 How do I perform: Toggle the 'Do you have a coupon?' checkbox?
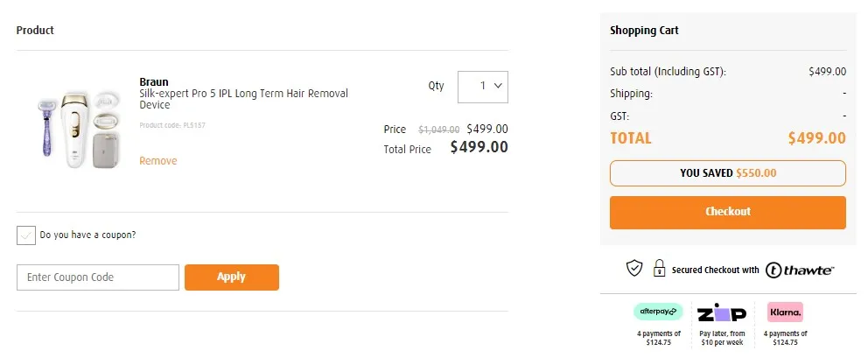pyautogui.click(x=26, y=235)
